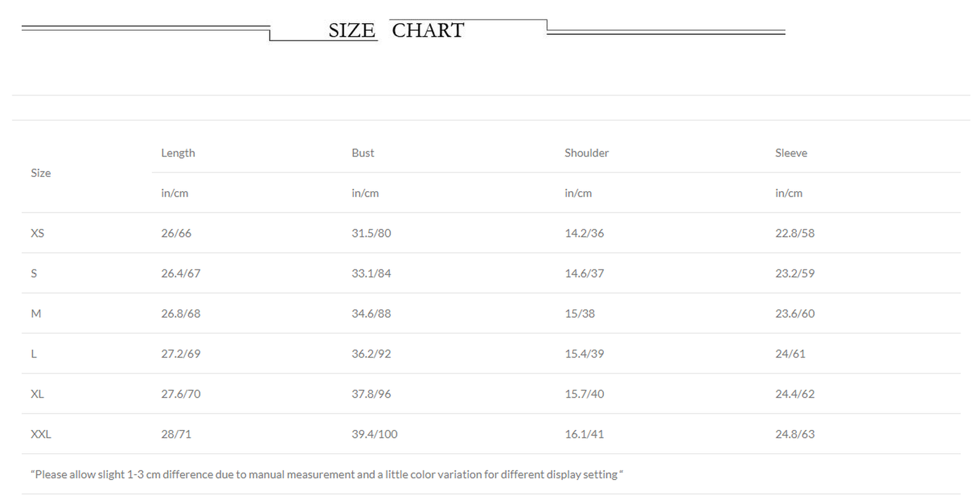The width and height of the screenshot is (980, 504).
Task: Click bust value 31.5/80 for XS
Action: pyautogui.click(x=371, y=233)
